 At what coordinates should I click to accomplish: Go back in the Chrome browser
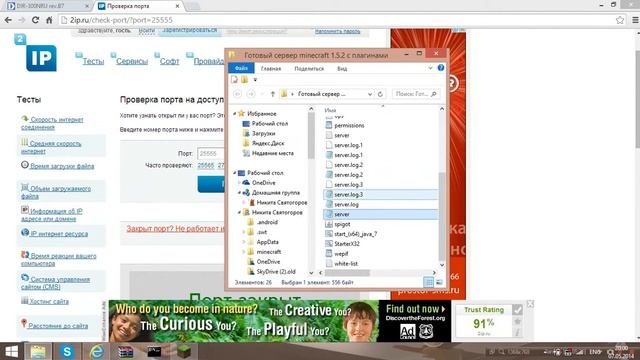[x=8, y=20]
